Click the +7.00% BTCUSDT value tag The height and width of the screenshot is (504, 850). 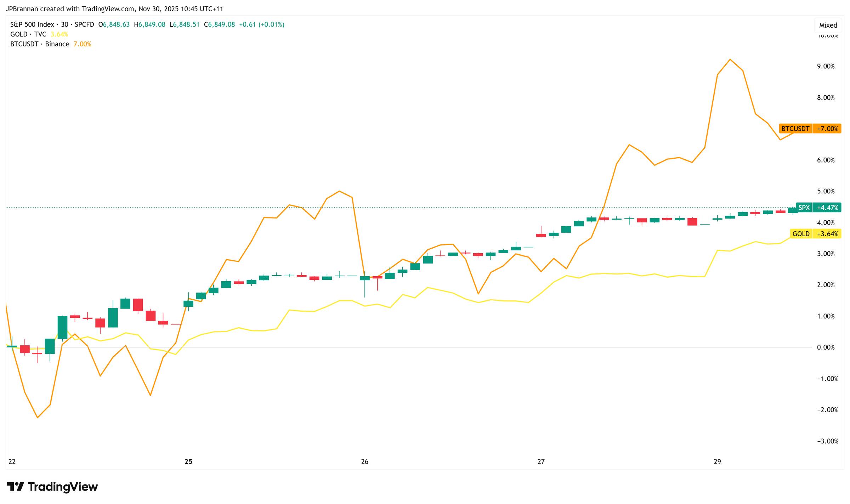tap(827, 129)
